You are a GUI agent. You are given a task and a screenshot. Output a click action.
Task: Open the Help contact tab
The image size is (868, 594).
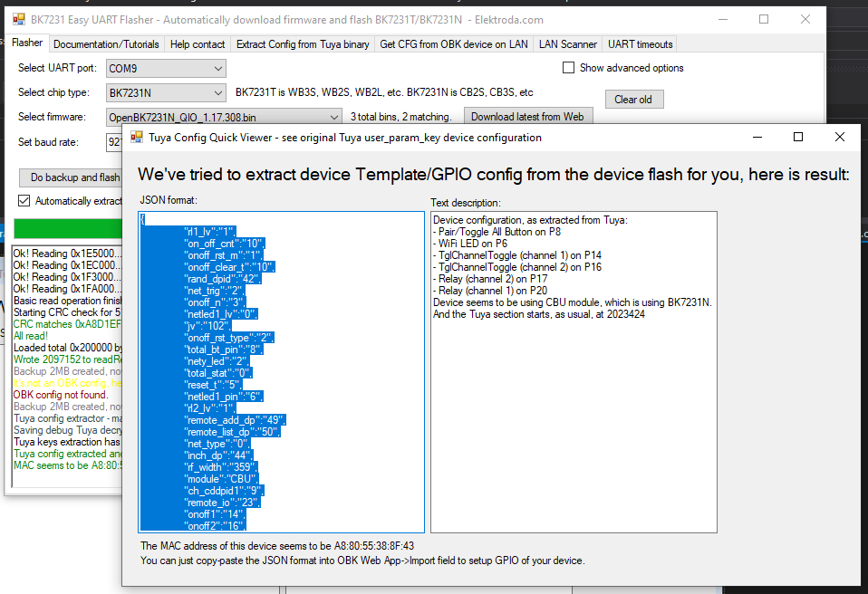198,44
